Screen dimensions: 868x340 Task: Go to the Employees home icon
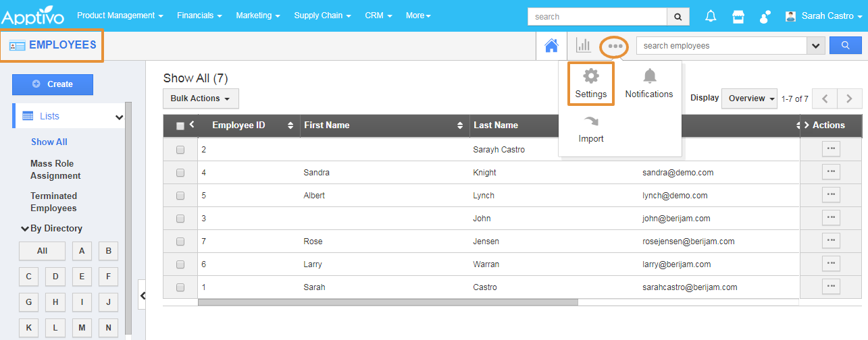pos(551,46)
